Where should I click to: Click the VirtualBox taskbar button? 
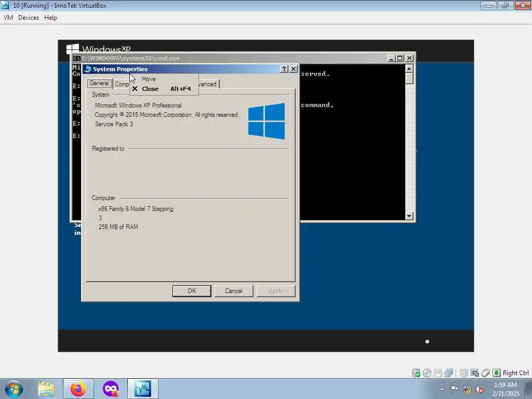tap(142, 389)
